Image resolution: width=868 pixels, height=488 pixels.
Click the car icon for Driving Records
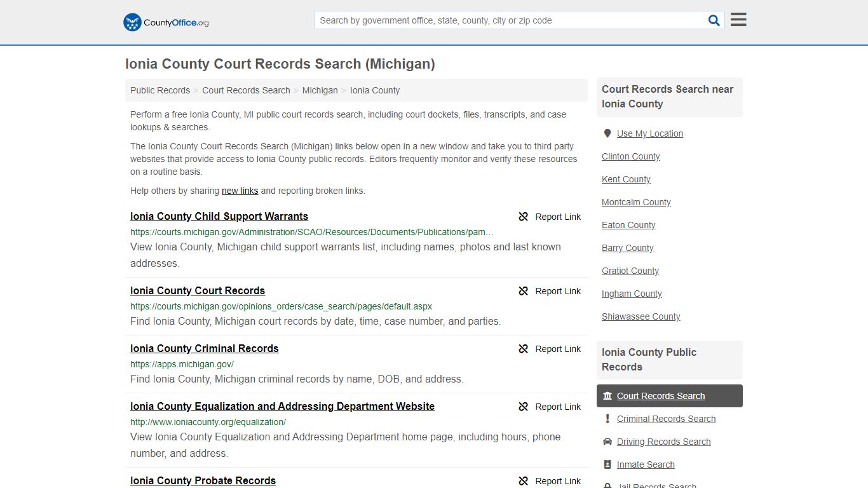(607, 442)
